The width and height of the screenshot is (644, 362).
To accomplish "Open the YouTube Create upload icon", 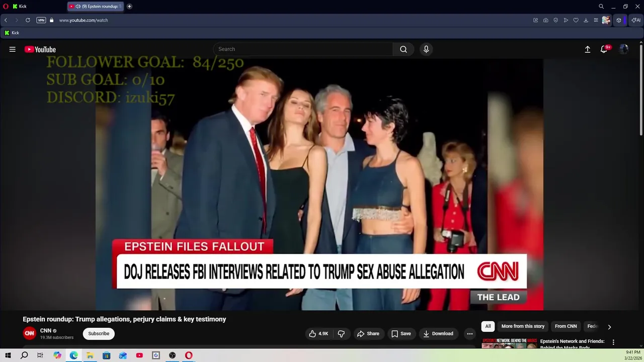I will click(587, 49).
